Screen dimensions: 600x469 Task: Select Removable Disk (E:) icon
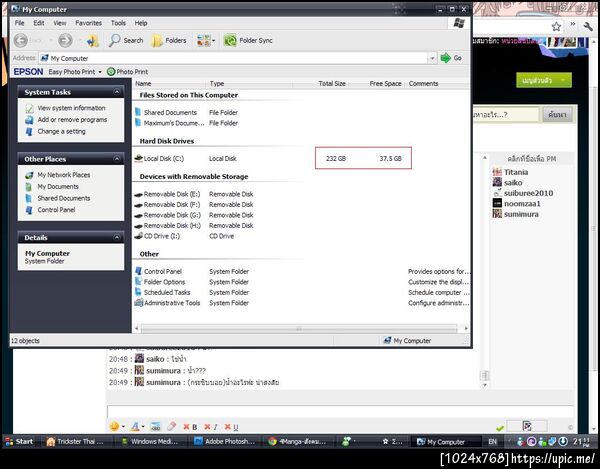pos(139,194)
